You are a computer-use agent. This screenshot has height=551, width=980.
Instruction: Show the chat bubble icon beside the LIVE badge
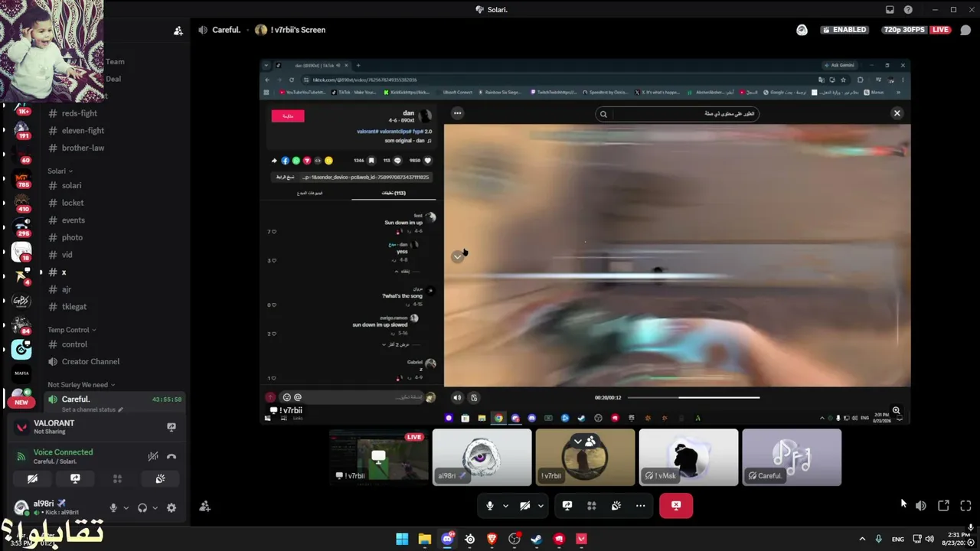[x=965, y=30]
